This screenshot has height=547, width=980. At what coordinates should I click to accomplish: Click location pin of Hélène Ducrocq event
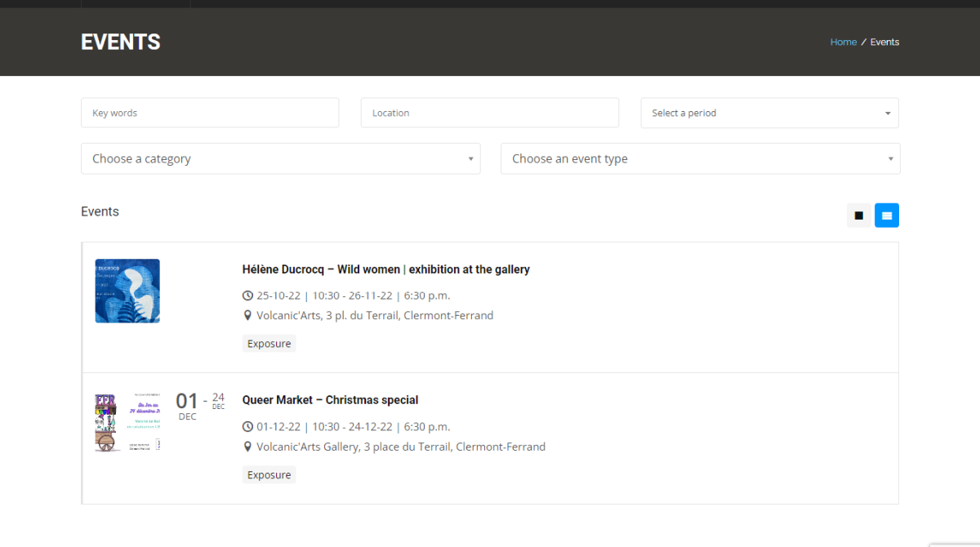(248, 315)
